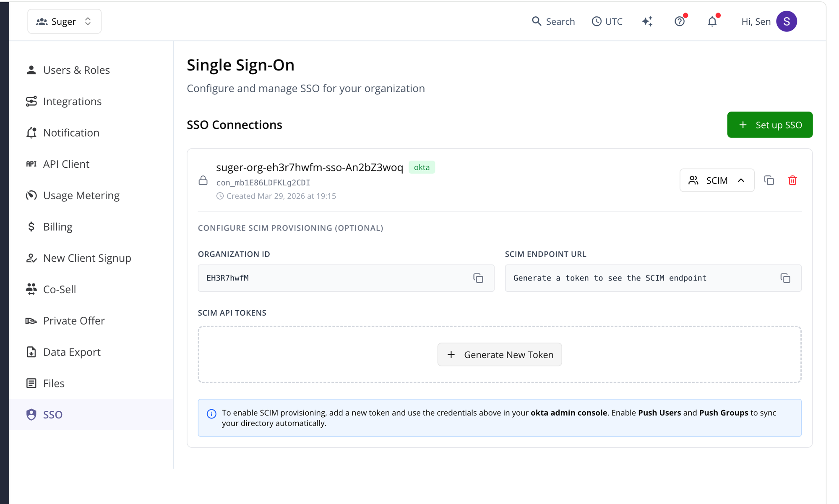
Task: Open the Search box
Action: 553,21
